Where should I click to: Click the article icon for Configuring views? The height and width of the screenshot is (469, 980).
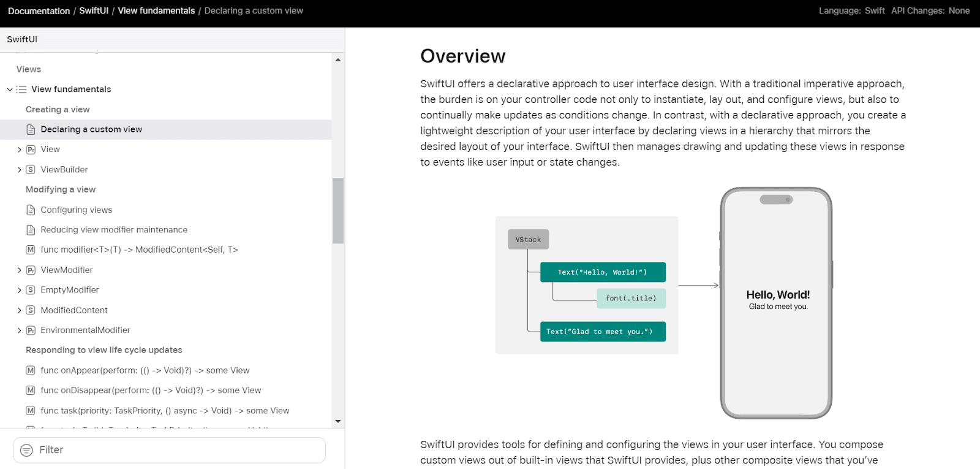pos(31,210)
